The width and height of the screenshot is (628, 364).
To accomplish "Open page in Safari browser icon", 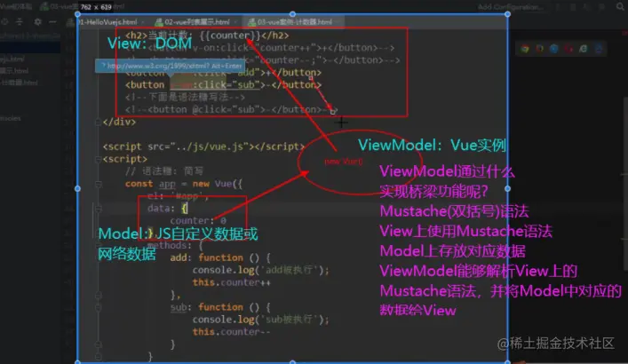I will pyautogui.click(x=554, y=49).
